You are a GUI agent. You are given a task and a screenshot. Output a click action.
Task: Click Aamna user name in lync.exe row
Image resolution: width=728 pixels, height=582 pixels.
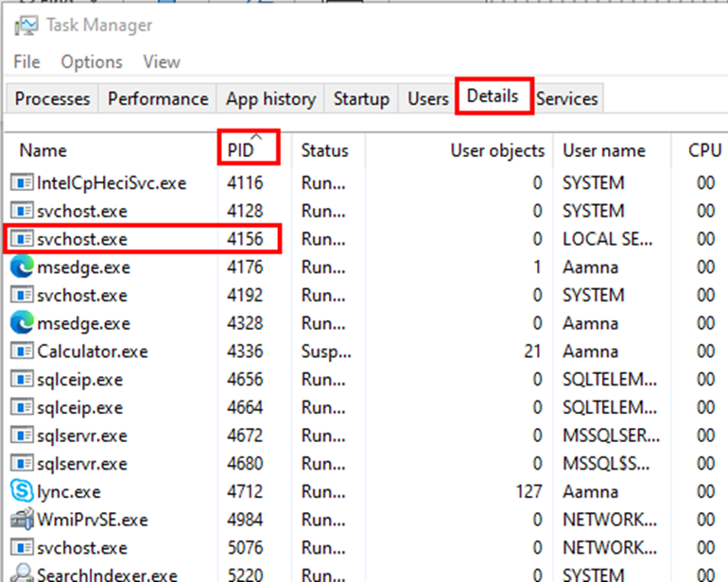coord(591,491)
